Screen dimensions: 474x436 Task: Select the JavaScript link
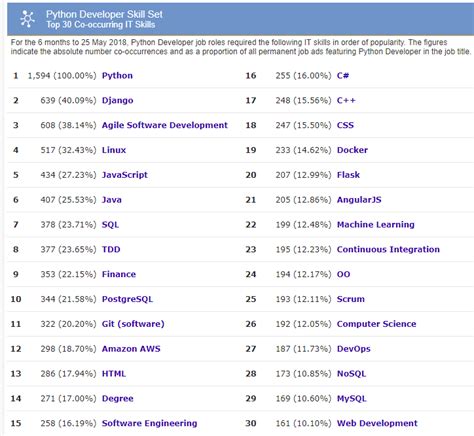[x=125, y=175]
